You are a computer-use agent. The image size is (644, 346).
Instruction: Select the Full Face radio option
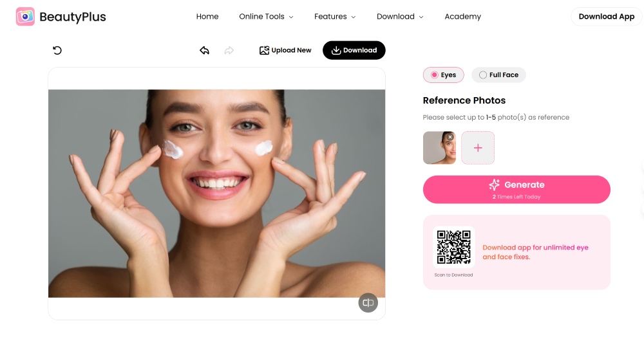498,75
